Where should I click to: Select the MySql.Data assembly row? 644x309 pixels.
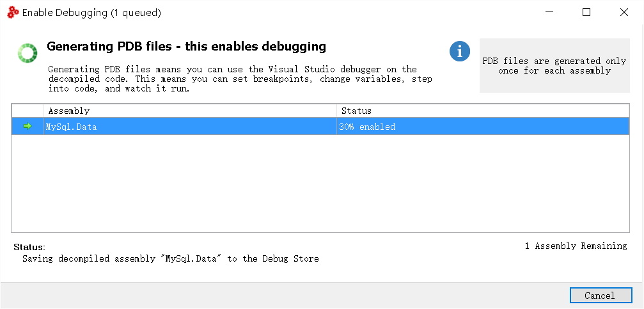(320, 127)
